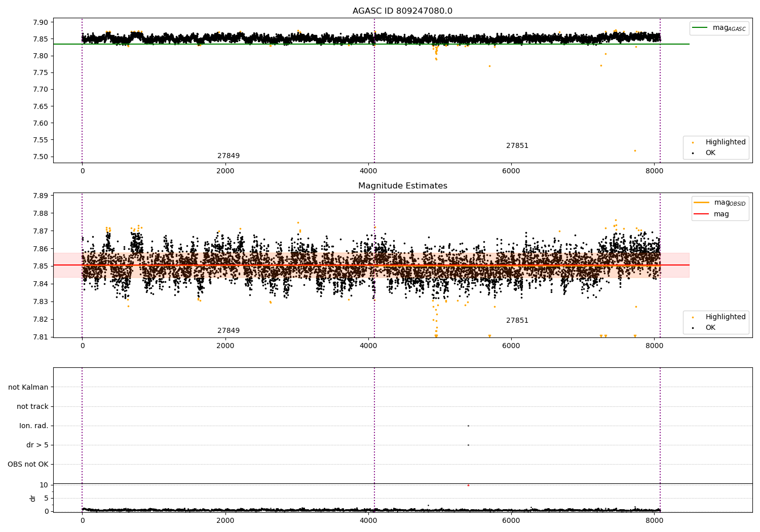Screen dimensions: 760x532
Task: Click the '2000' x-axis tick under the dr plot
Action: pos(225,520)
